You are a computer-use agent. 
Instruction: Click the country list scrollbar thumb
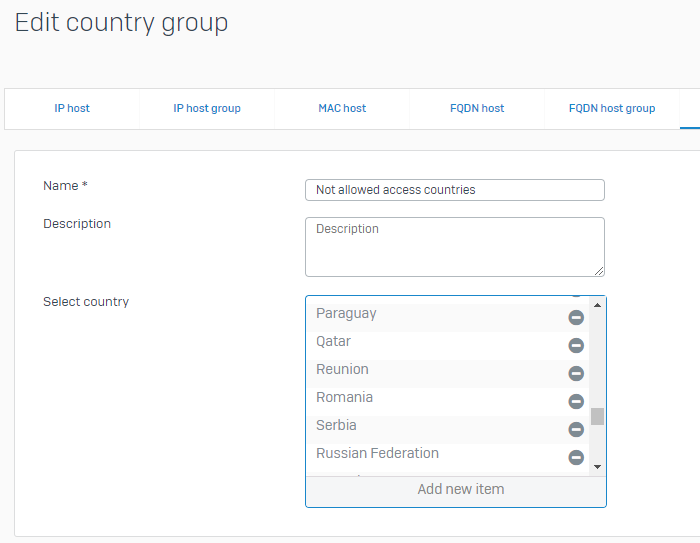[597, 417]
